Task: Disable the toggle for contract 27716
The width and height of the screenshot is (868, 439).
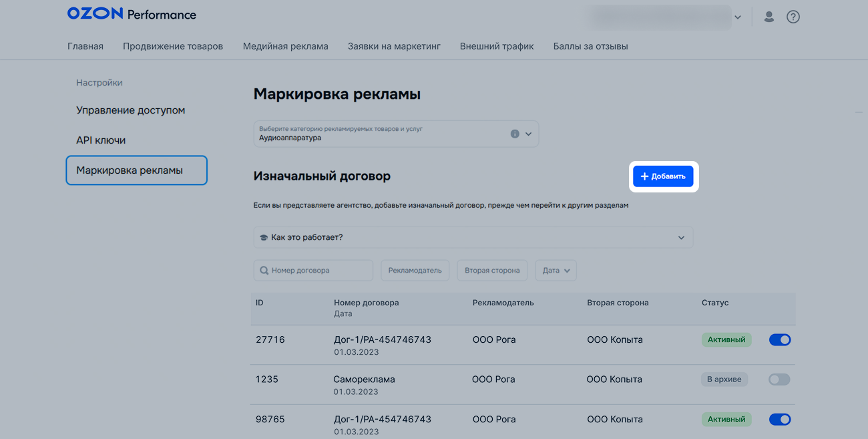Action: coord(779,339)
